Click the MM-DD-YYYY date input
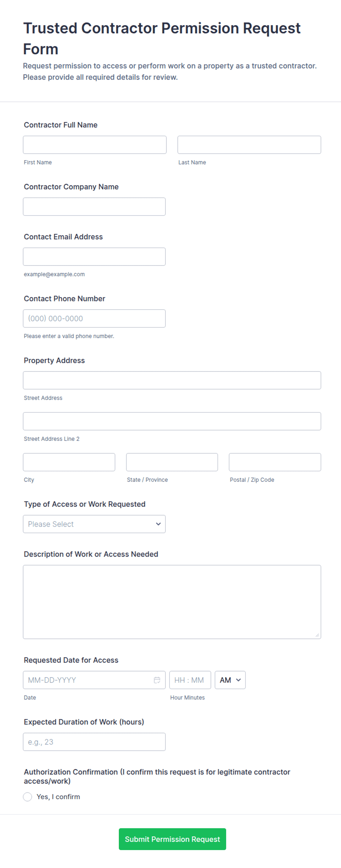Image resolution: width=341 pixels, height=868 pixels. pos(94,680)
